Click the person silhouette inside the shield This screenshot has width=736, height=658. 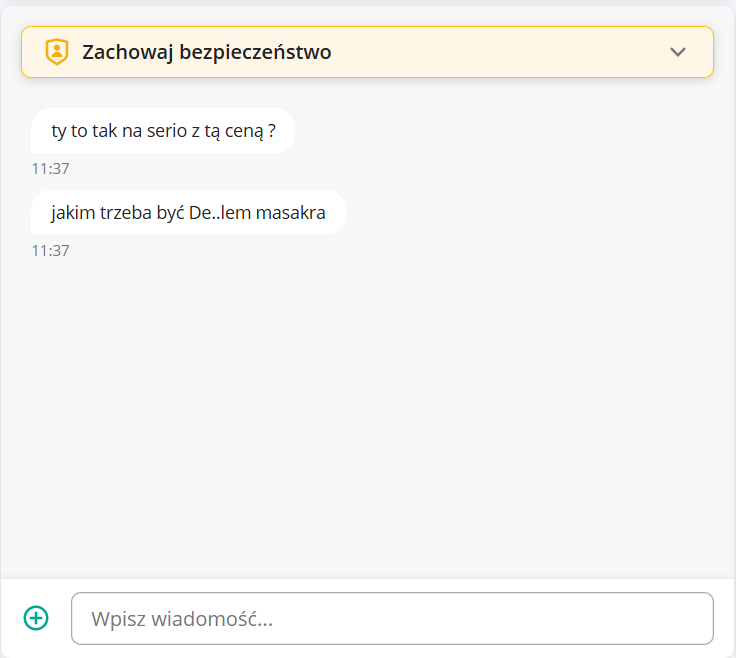[x=57, y=51]
